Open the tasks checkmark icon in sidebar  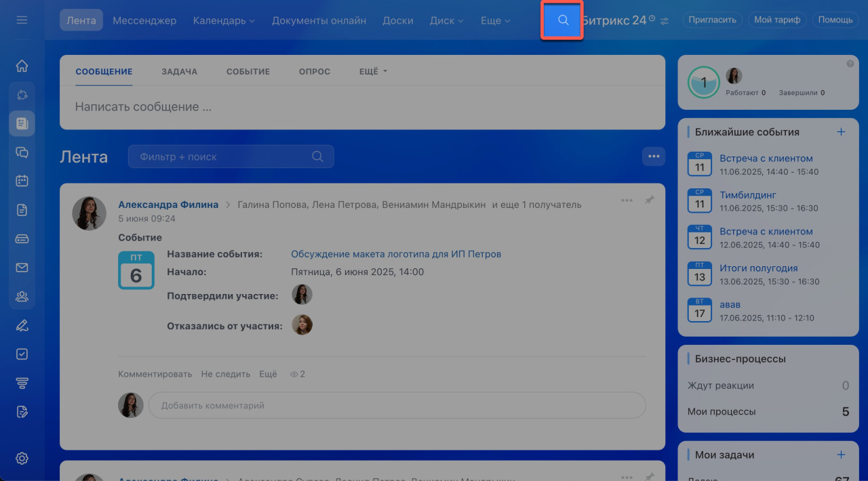click(x=22, y=354)
